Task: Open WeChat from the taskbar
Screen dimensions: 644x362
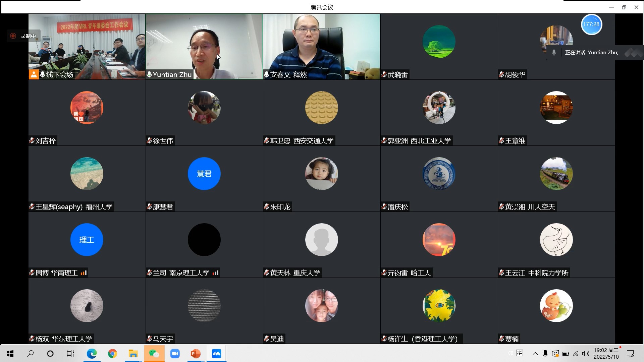Action: point(154,354)
